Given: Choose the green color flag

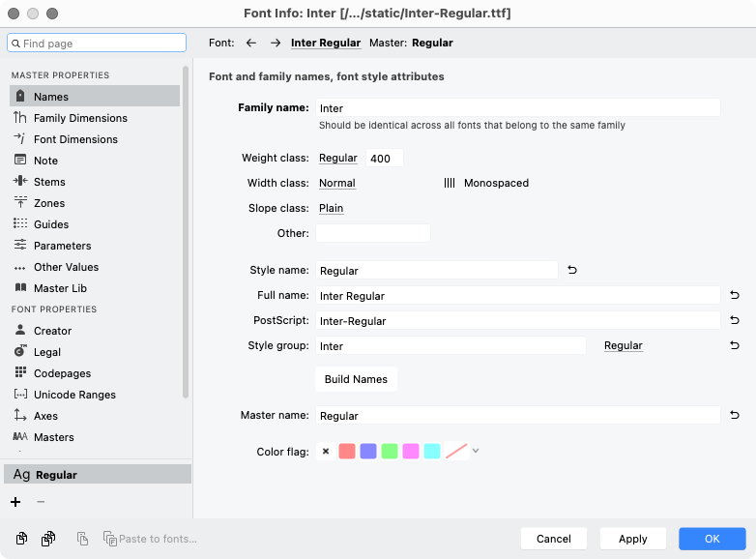Looking at the screenshot, I should click(x=390, y=452).
